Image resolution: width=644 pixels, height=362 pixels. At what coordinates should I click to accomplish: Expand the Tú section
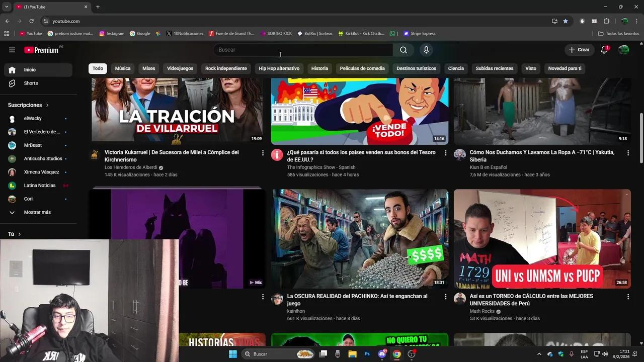[x=15, y=234]
